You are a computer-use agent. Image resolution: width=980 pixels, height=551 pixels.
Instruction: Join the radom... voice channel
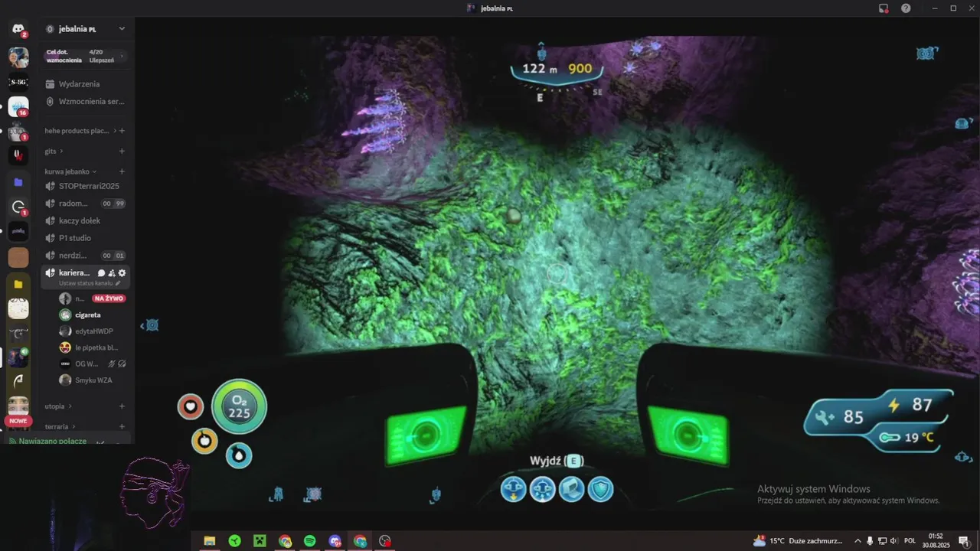click(x=86, y=204)
